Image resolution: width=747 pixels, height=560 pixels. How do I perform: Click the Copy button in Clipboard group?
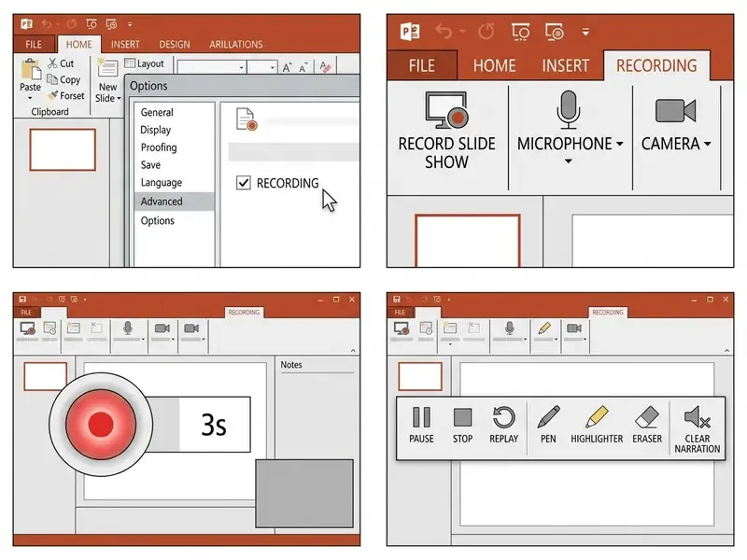point(63,79)
